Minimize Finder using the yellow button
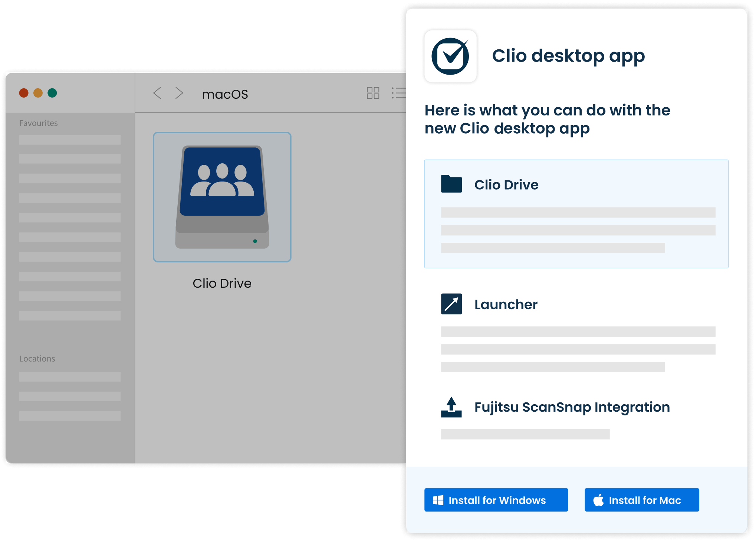756x549 pixels. coord(38,93)
